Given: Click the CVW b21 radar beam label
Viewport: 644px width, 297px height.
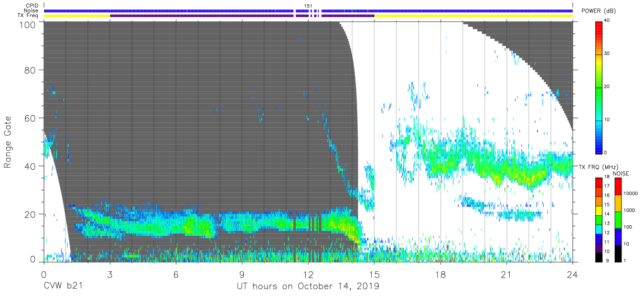Looking at the screenshot, I should [x=63, y=287].
